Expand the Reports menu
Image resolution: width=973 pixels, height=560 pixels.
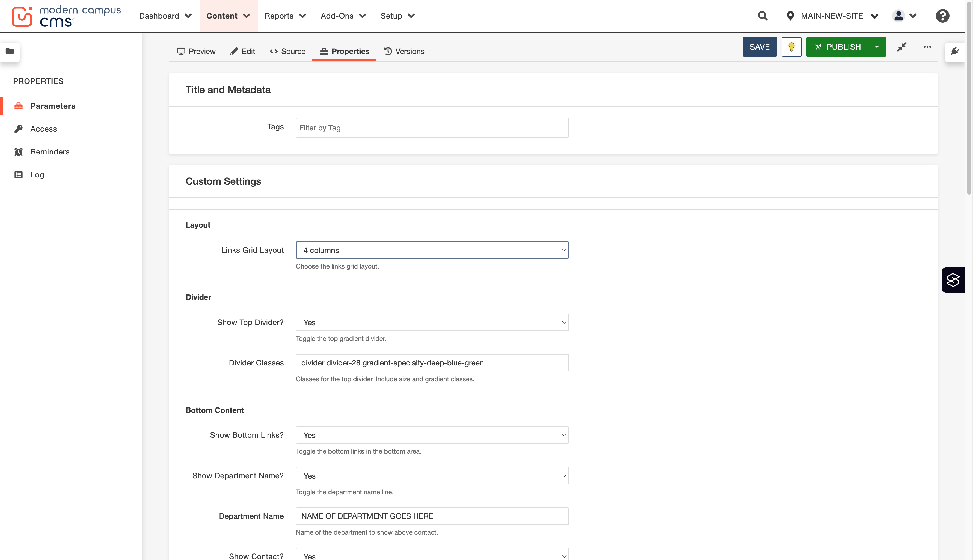pos(285,16)
